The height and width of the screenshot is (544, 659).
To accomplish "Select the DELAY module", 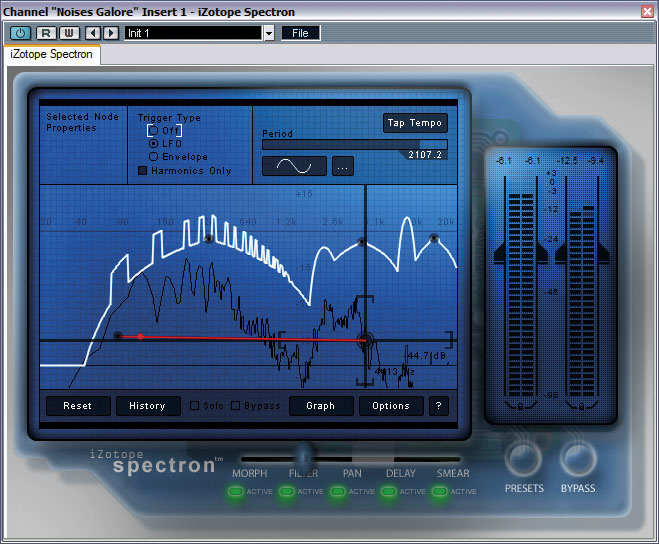I will [401, 473].
